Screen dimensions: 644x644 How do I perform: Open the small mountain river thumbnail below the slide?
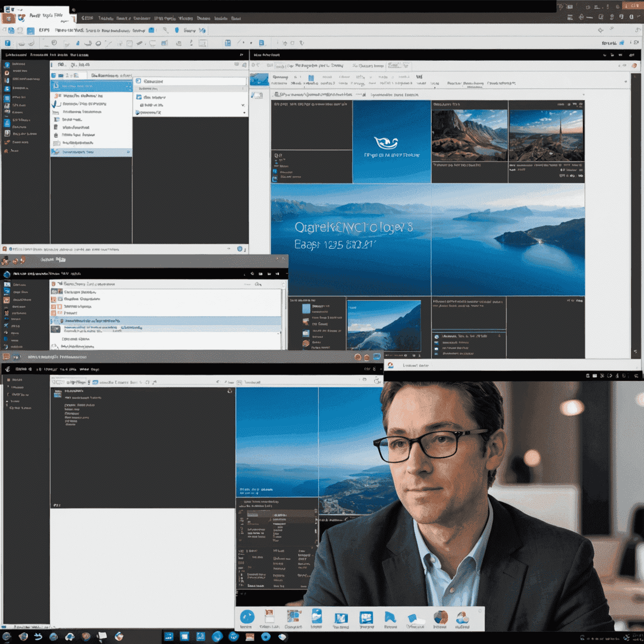pyautogui.click(x=384, y=325)
